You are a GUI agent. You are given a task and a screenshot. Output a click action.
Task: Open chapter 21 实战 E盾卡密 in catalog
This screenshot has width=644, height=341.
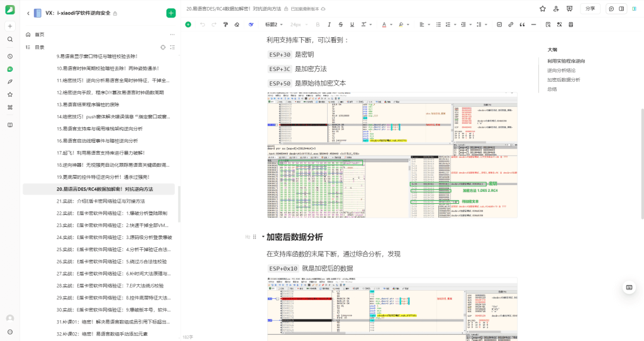point(101,201)
